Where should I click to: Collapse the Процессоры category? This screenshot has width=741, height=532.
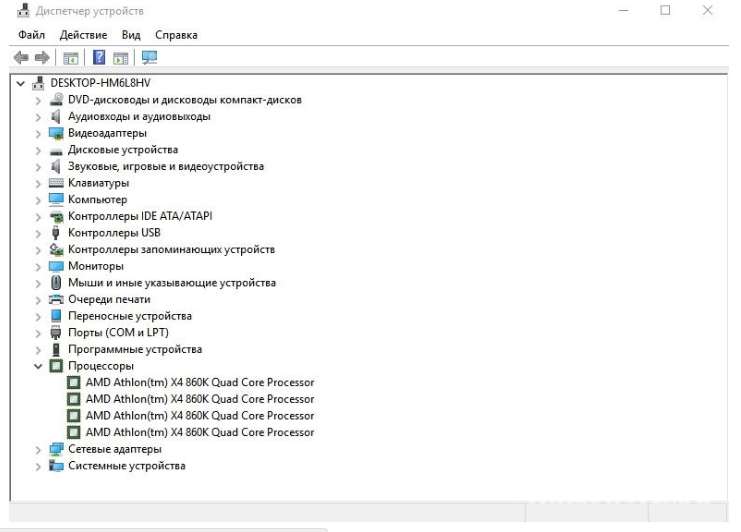pos(38,366)
